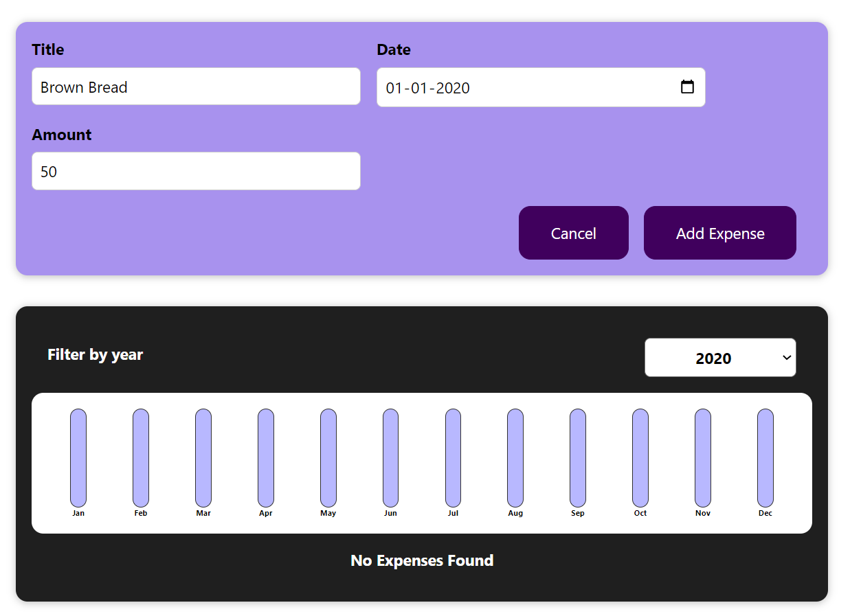Click the Apr expense chart bar

265,457
